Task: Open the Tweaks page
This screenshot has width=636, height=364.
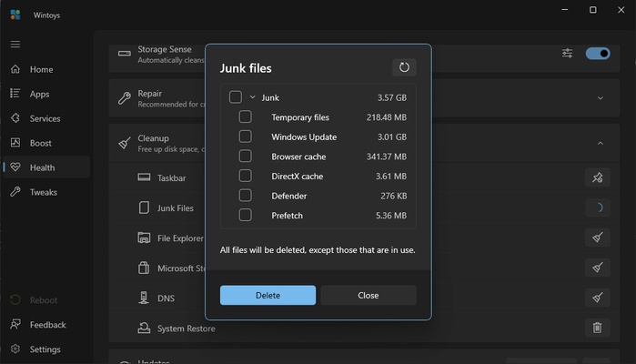Action: pyautogui.click(x=46, y=192)
